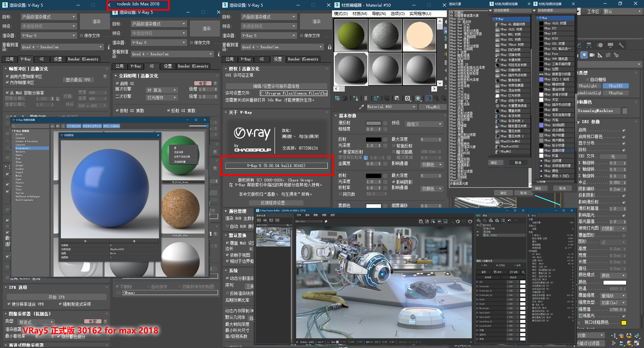This screenshot has height=348, width=644.
Task: Click the 反射 black color swatch
Action: [x=373, y=139]
